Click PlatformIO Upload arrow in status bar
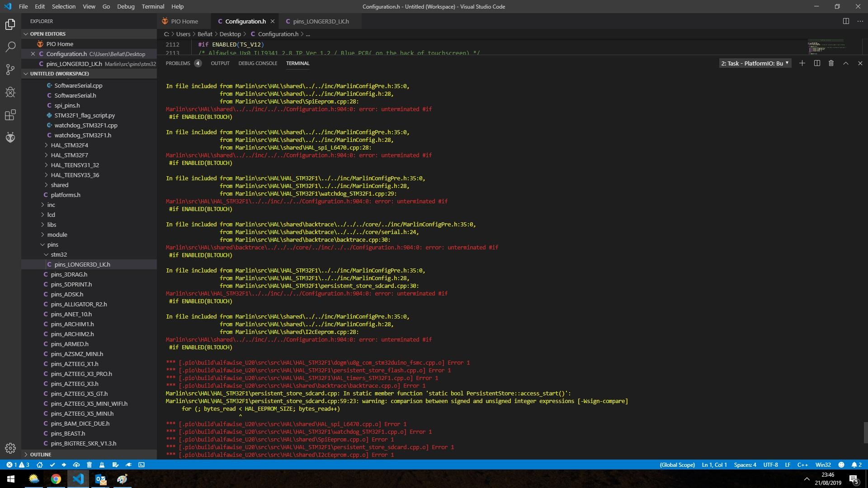868x488 pixels. coord(64,465)
